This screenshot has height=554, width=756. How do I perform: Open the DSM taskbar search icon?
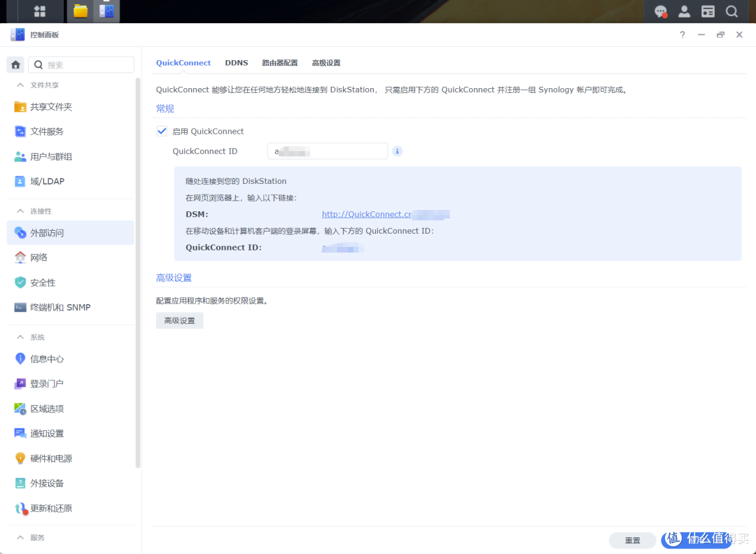(731, 12)
